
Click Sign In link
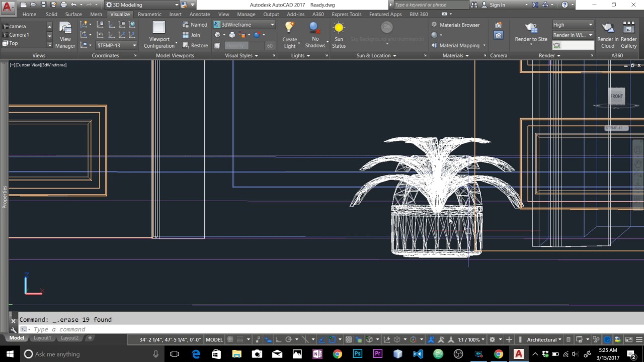[x=497, y=5]
